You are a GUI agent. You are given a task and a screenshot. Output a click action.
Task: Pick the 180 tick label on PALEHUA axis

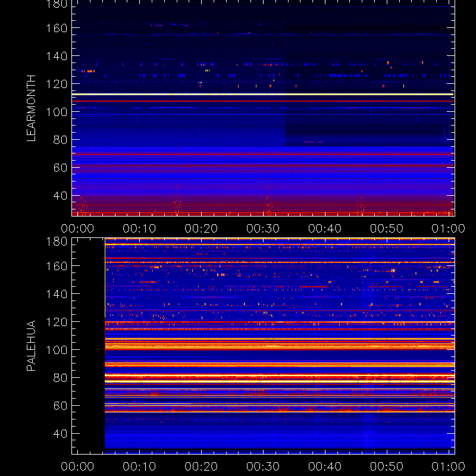coord(57,242)
